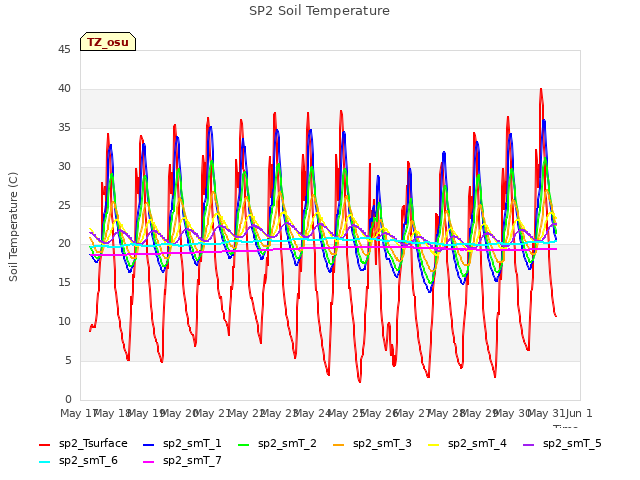
Task: Click the magenta sp2_smT_7 legend color marker
Action: click(x=149, y=462)
